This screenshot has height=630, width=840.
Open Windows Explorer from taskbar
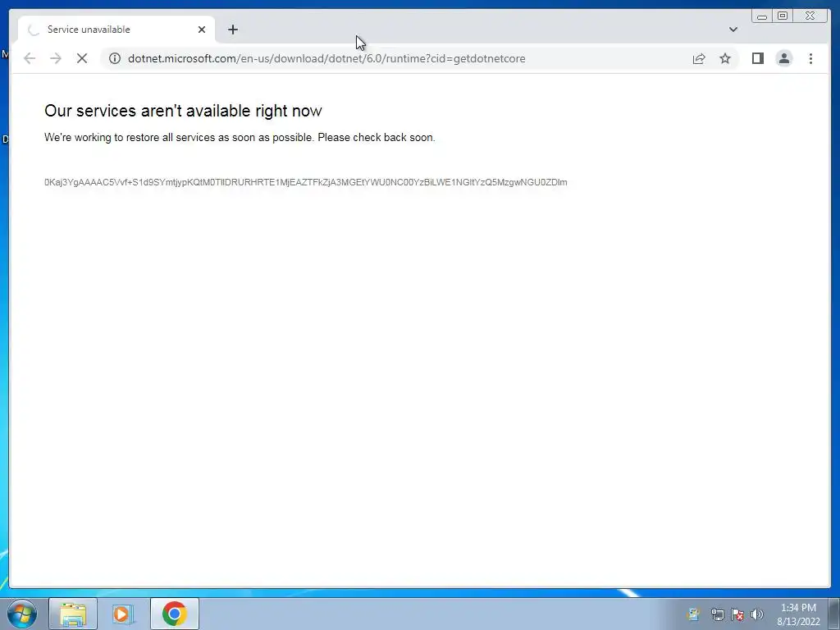pos(73,614)
